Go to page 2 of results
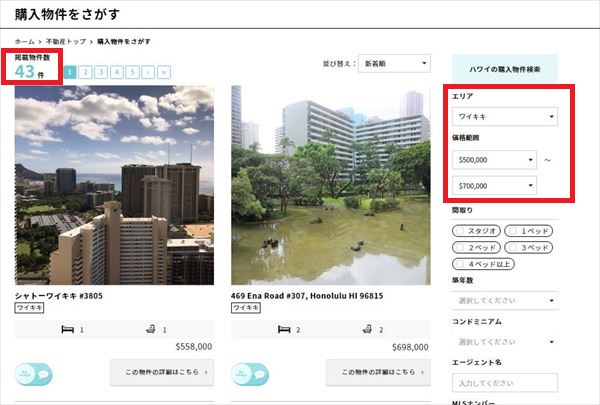The image size is (600, 405). coord(85,72)
